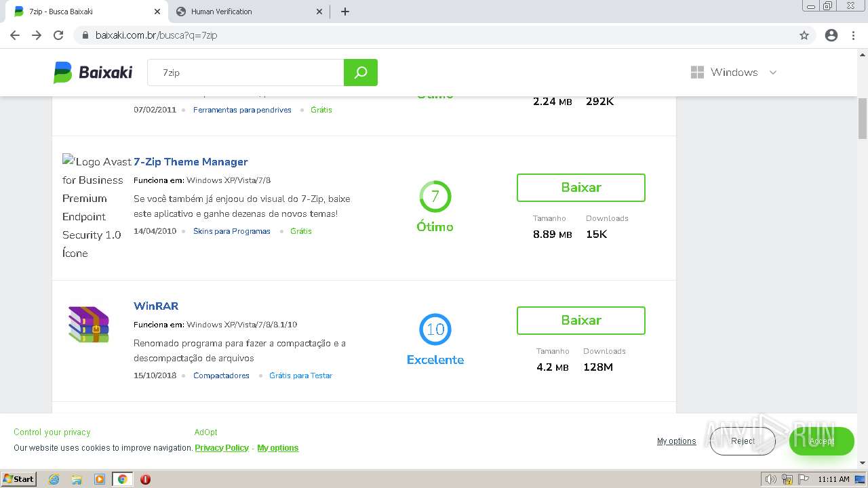Screen dimensions: 868x488
Task: Open the Ferramentas para pendrives category
Action: click(x=242, y=110)
